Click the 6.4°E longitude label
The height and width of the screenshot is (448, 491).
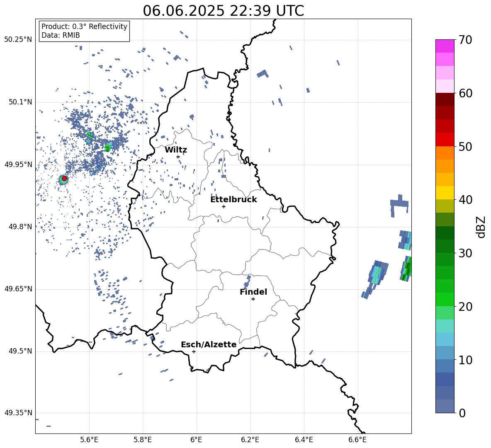(x=304, y=440)
